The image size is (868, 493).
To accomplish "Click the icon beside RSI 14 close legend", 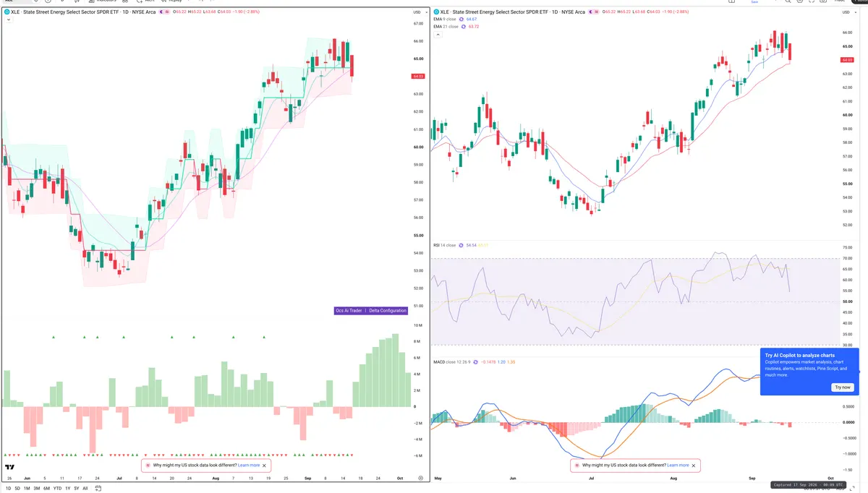I will click(x=461, y=245).
